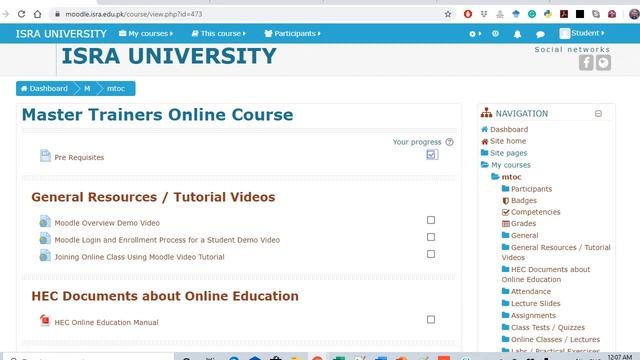The width and height of the screenshot is (640, 360).
Task: Click the help circle icon in navbar
Action: (495, 34)
